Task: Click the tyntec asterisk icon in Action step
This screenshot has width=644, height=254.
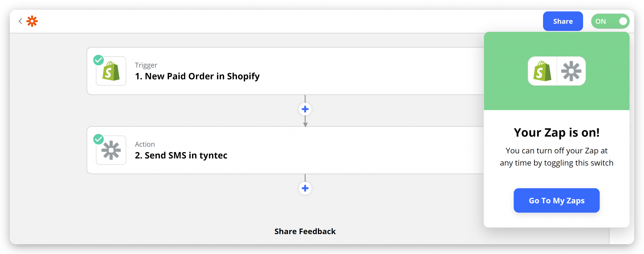Action: tap(111, 150)
